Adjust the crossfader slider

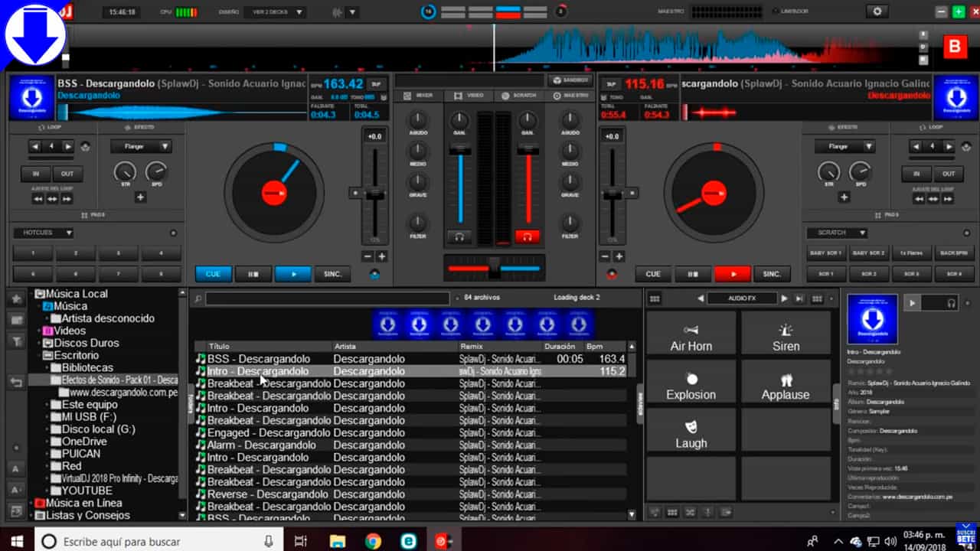pos(494,268)
